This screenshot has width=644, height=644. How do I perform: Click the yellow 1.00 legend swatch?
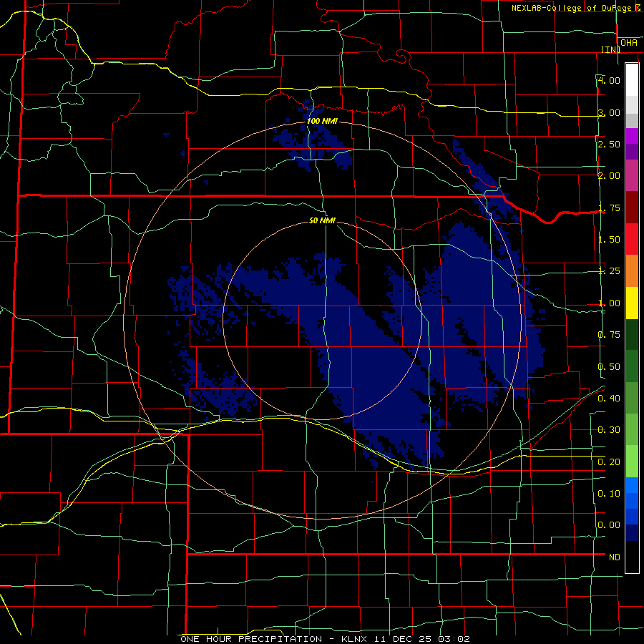tap(632, 303)
